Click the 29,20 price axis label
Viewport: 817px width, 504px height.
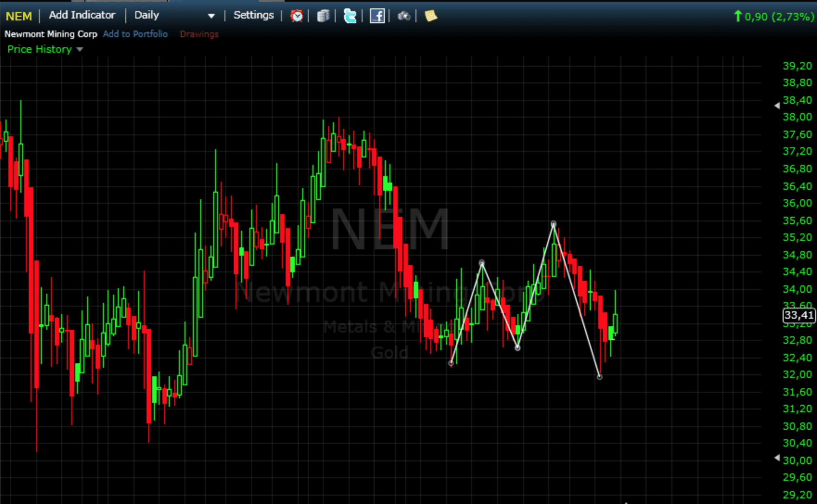[x=797, y=495]
